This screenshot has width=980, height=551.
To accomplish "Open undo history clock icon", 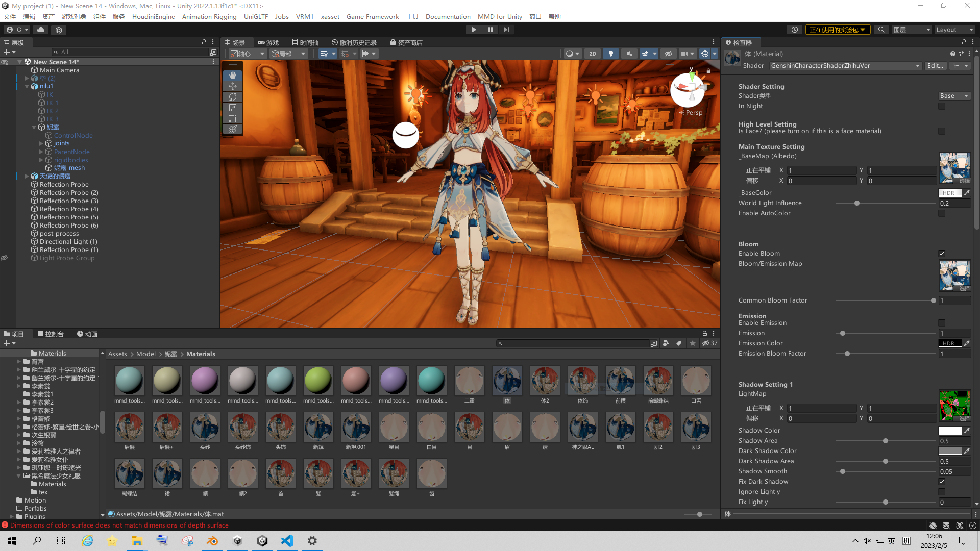I will coord(795,30).
